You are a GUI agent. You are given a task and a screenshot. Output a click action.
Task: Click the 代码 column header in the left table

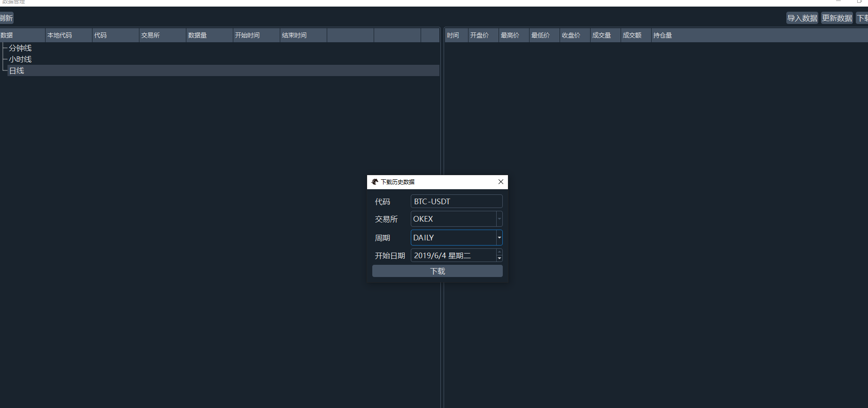click(x=115, y=35)
